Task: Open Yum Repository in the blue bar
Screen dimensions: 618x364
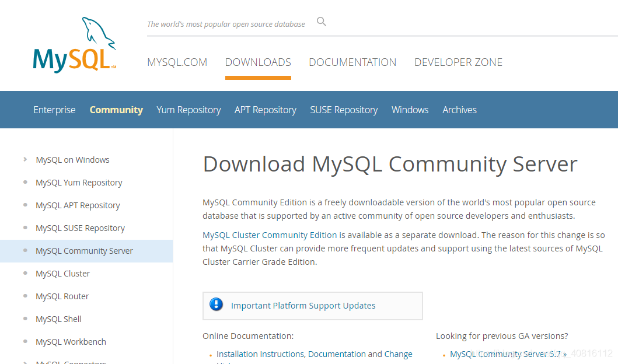Action: pos(188,110)
